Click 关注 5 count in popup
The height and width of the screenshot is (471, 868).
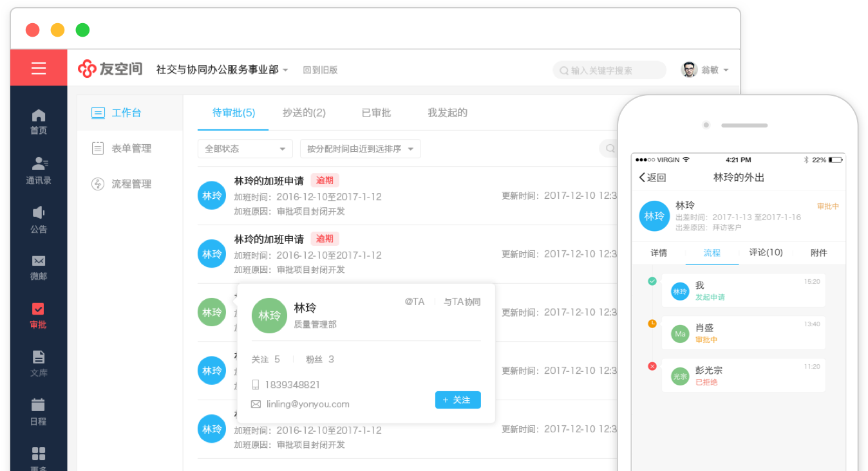[265, 359]
